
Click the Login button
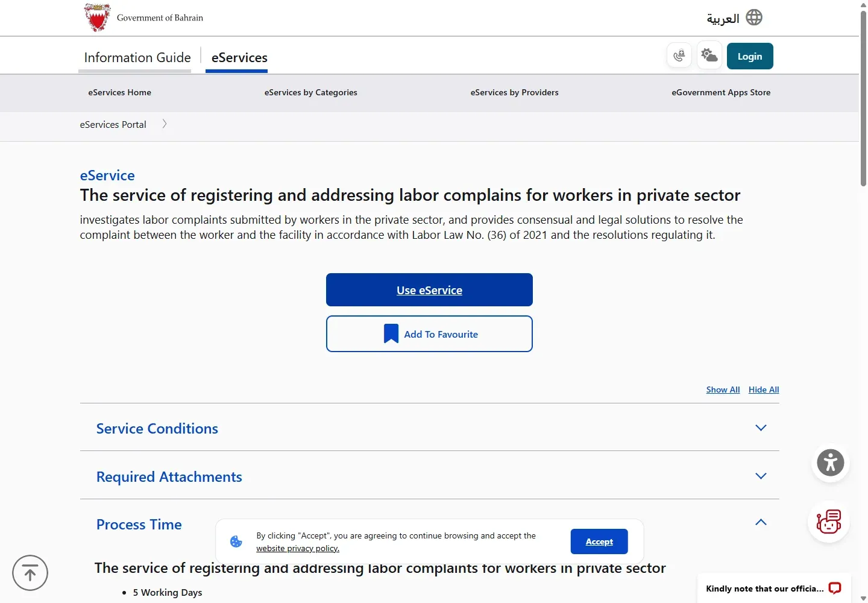(x=750, y=56)
